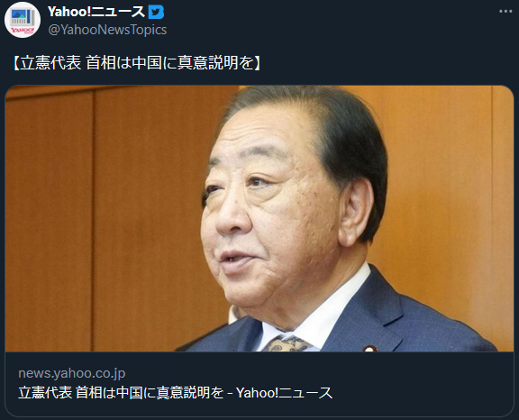
Task: Click the blue verified bird badge
Action: tap(156, 13)
